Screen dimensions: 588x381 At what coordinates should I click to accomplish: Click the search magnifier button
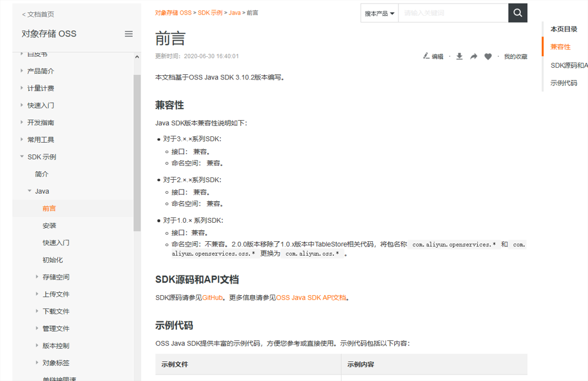[517, 13]
